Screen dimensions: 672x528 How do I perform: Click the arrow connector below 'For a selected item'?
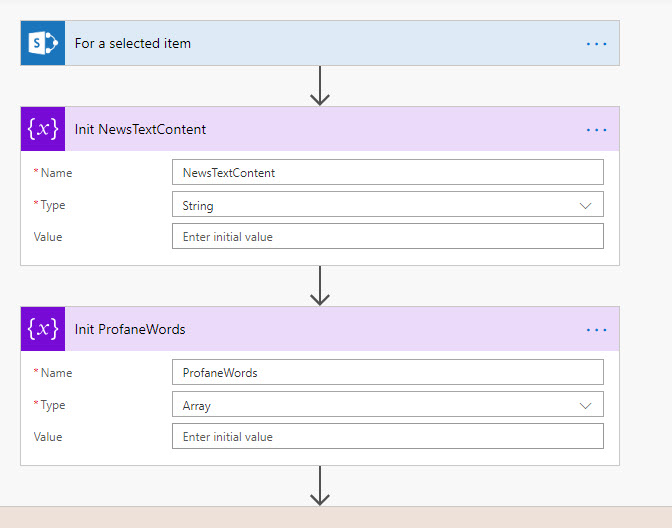[320, 87]
